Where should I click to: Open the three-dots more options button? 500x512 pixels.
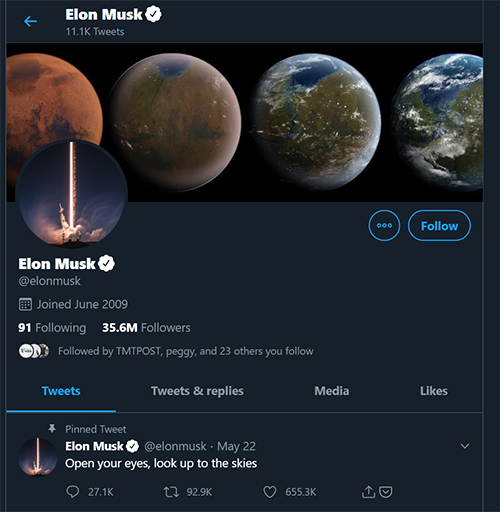[384, 226]
